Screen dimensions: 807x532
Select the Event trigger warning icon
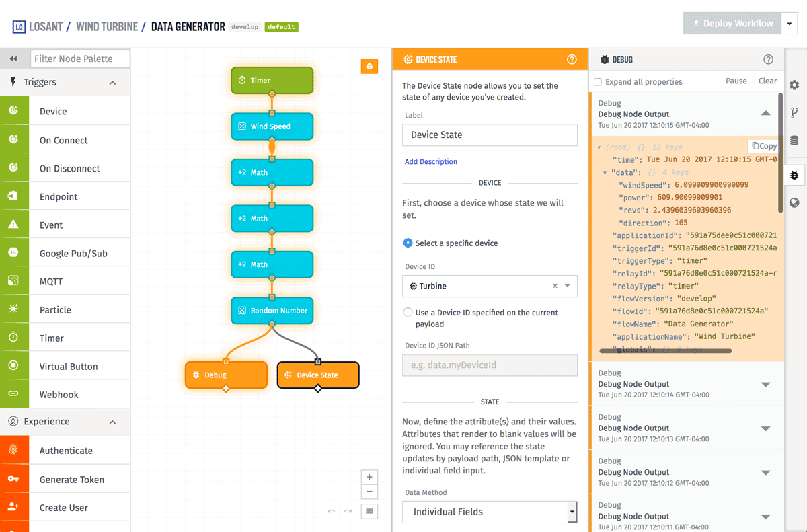click(x=14, y=225)
